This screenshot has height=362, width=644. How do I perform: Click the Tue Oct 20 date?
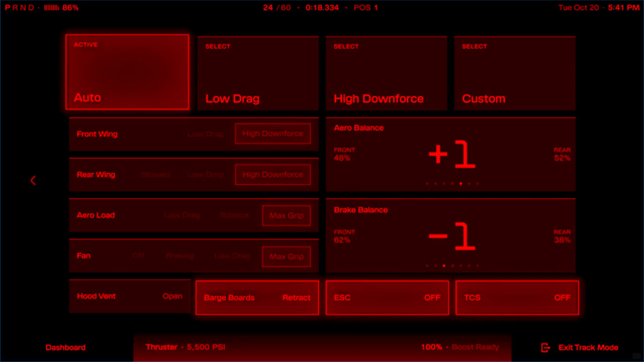tap(579, 8)
